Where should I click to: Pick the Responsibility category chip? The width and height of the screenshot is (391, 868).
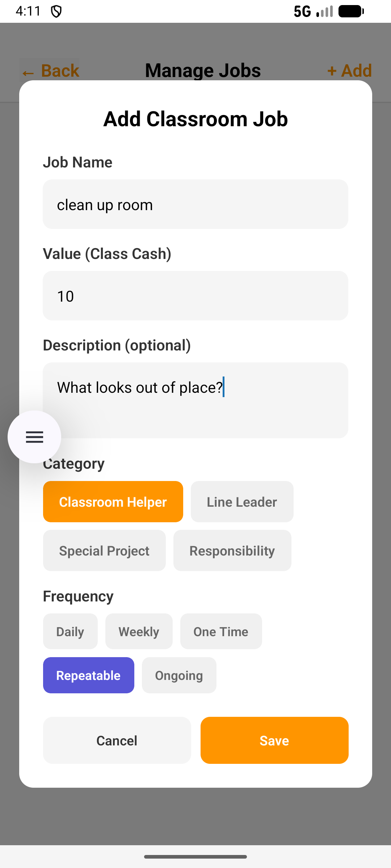point(232,550)
